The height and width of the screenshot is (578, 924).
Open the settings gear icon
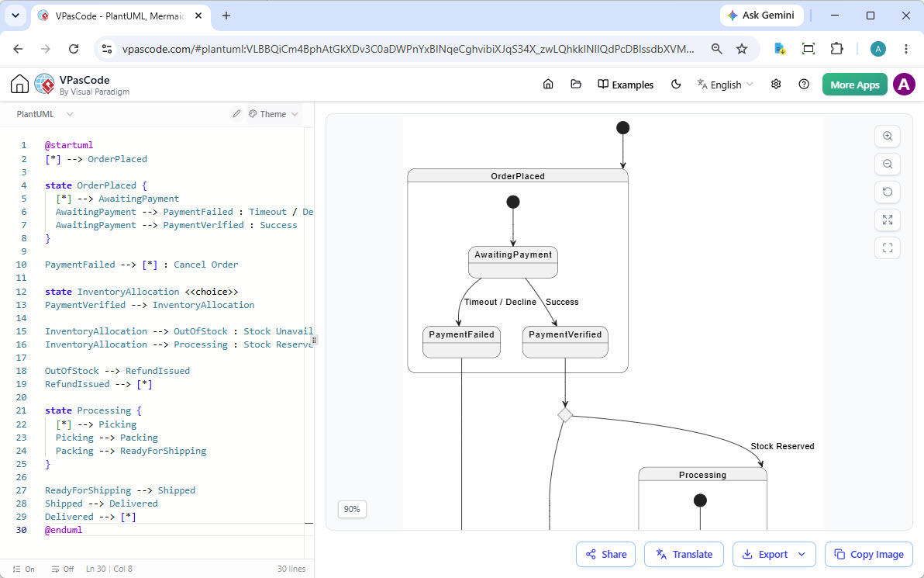(x=776, y=85)
